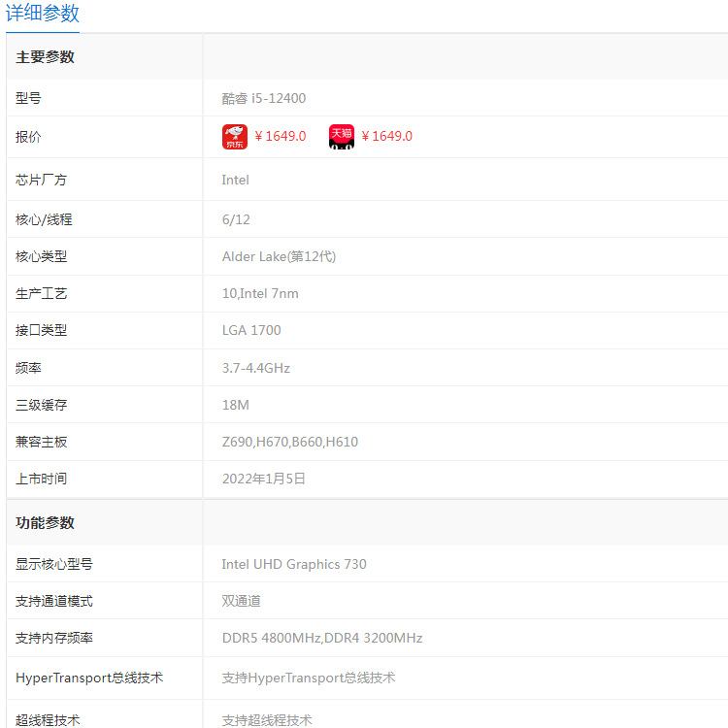This screenshot has width=728, height=728.
Task: Click the Intel chip manufacturer value
Action: (x=236, y=181)
